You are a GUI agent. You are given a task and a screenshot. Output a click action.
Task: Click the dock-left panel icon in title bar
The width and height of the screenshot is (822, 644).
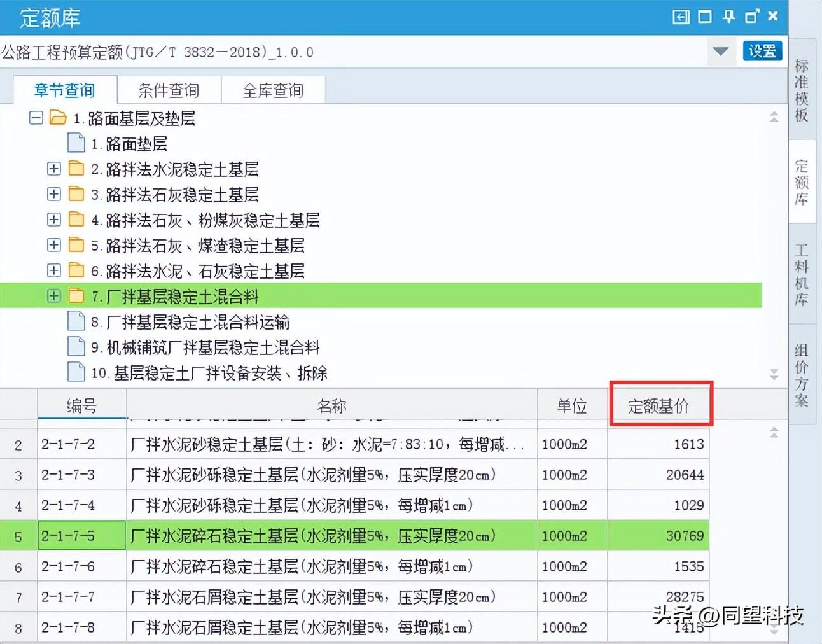681,17
